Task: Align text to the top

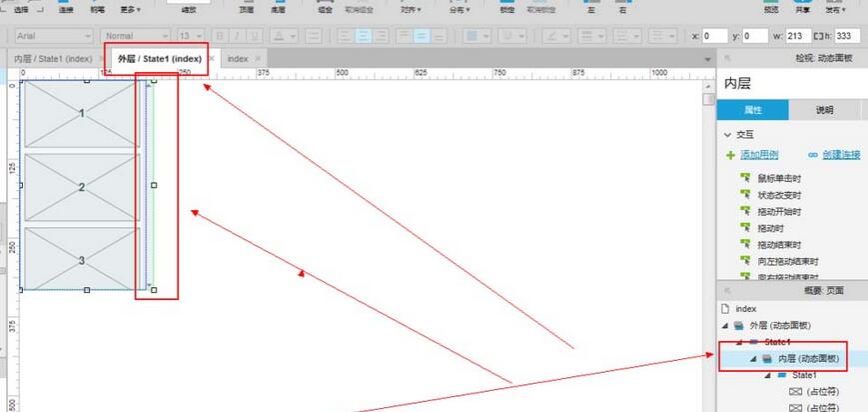Action: [405, 36]
